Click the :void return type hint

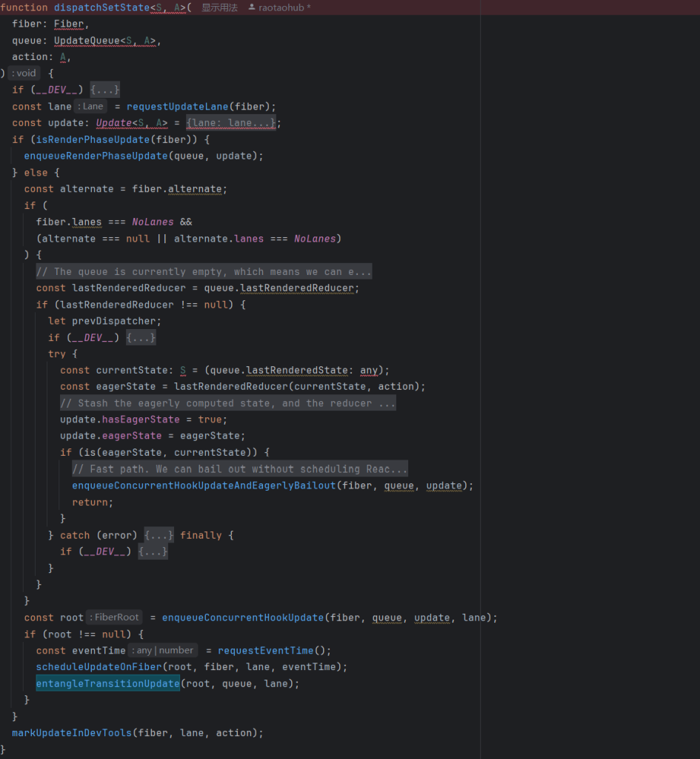(22, 73)
